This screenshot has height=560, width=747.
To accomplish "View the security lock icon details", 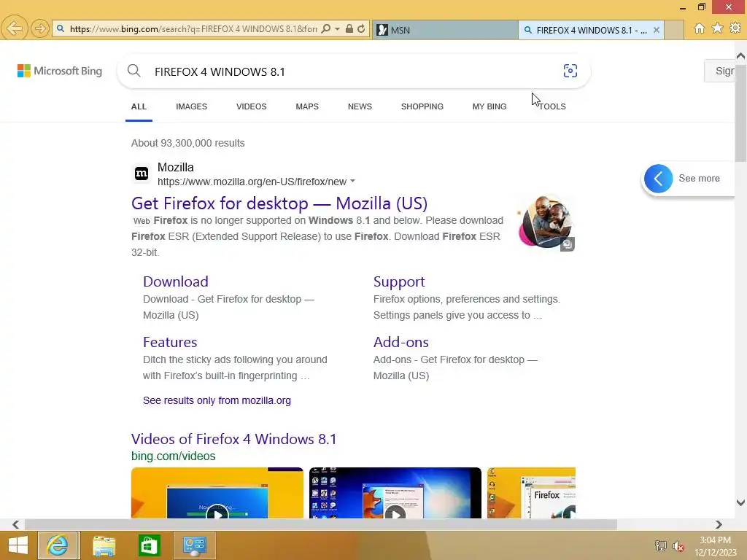I will (x=349, y=29).
